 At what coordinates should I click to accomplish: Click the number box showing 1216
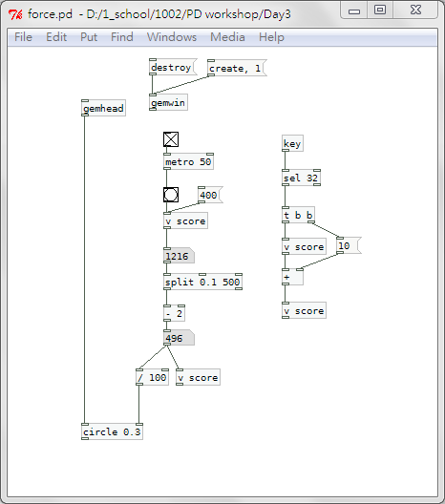tap(179, 256)
